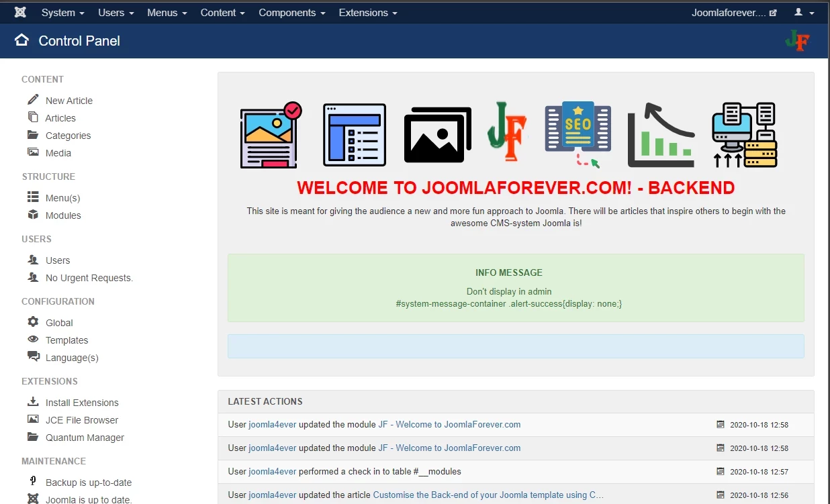Click the Joomla icon beside Joomla is up to date
This screenshot has height=504, width=830.
[x=33, y=499]
